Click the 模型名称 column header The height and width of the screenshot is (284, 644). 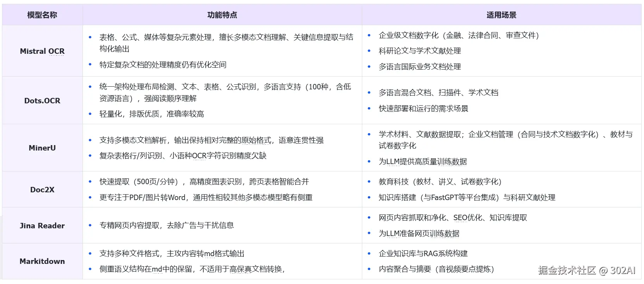[42, 15]
